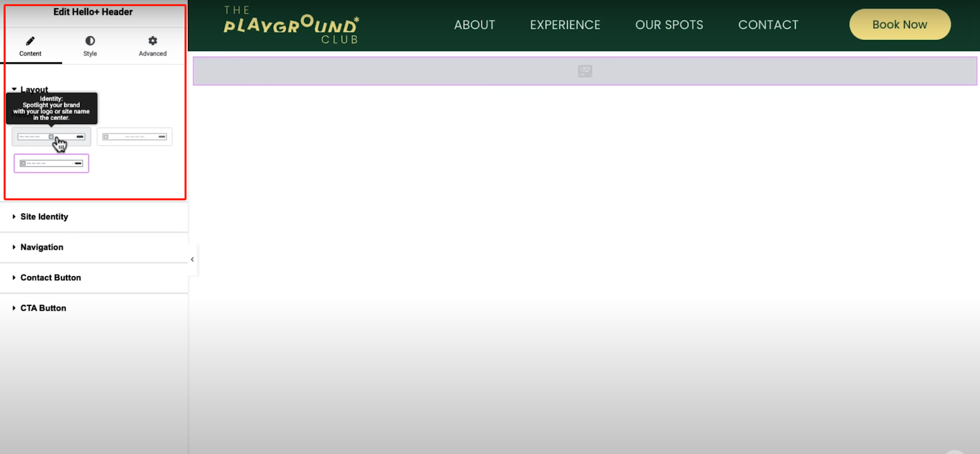The image size is (980, 454).
Task: Expand the Site Identity section
Action: coord(44,217)
